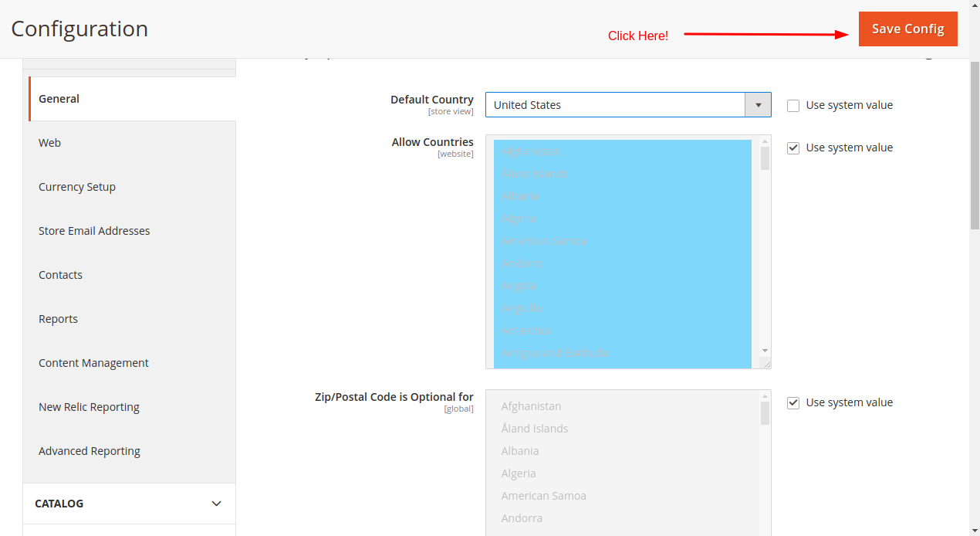Select Algeria in Zip/Postal Code list
Viewport: 980px width, 536px height.
click(623, 473)
